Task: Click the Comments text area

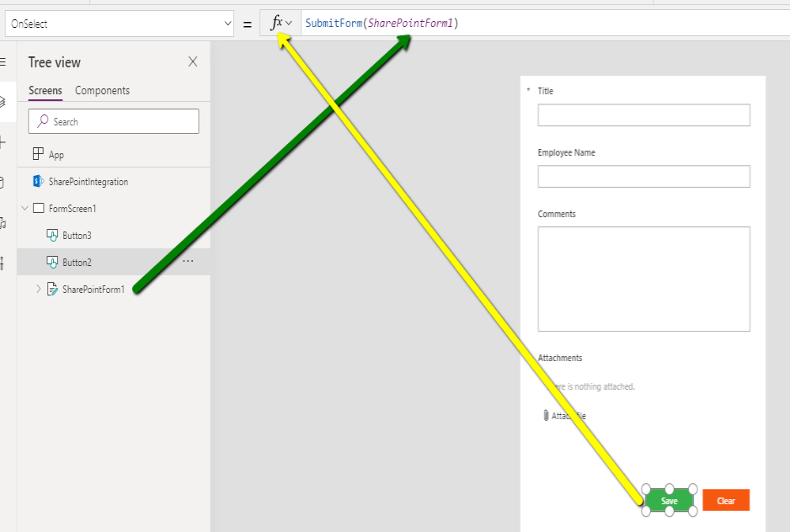Action: (x=644, y=279)
